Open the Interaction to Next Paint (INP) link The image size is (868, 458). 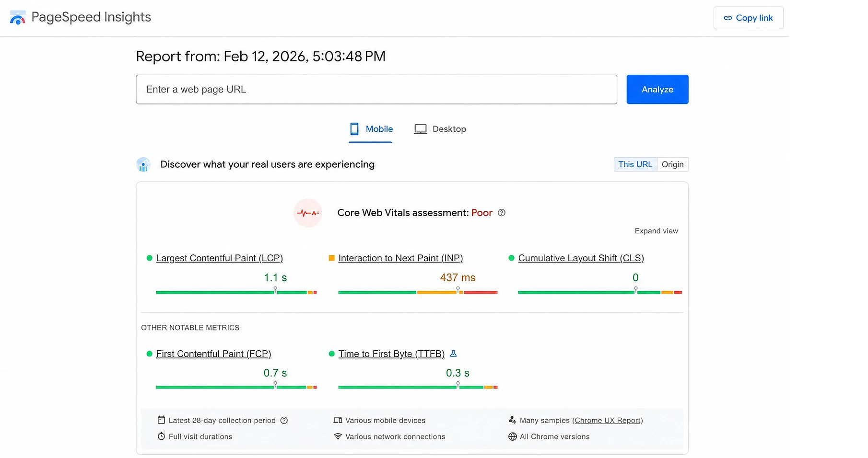(x=400, y=258)
